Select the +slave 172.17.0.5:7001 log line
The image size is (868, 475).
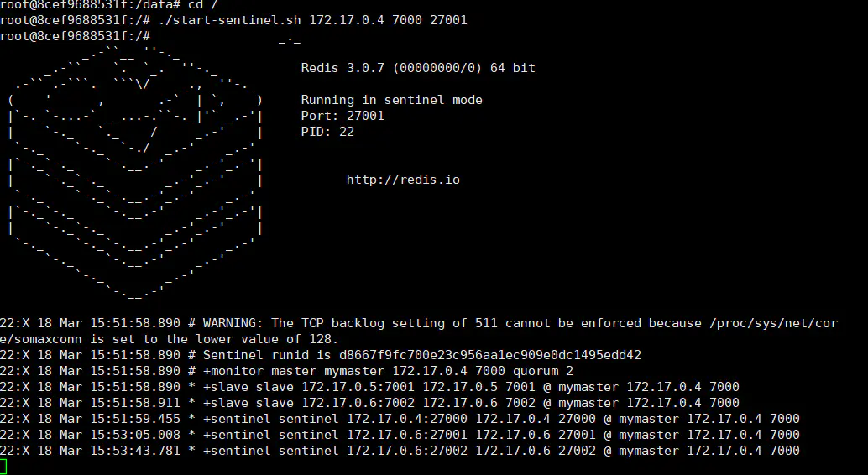(x=370, y=387)
